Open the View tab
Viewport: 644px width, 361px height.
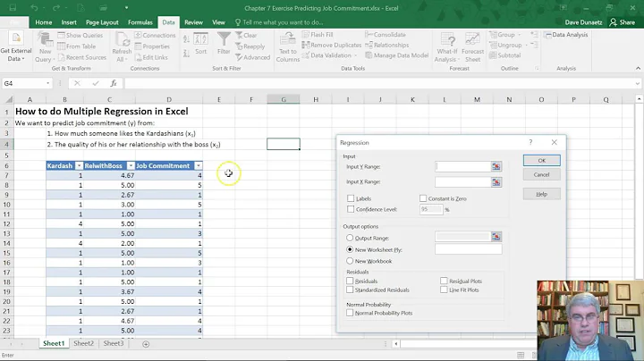coord(218,22)
